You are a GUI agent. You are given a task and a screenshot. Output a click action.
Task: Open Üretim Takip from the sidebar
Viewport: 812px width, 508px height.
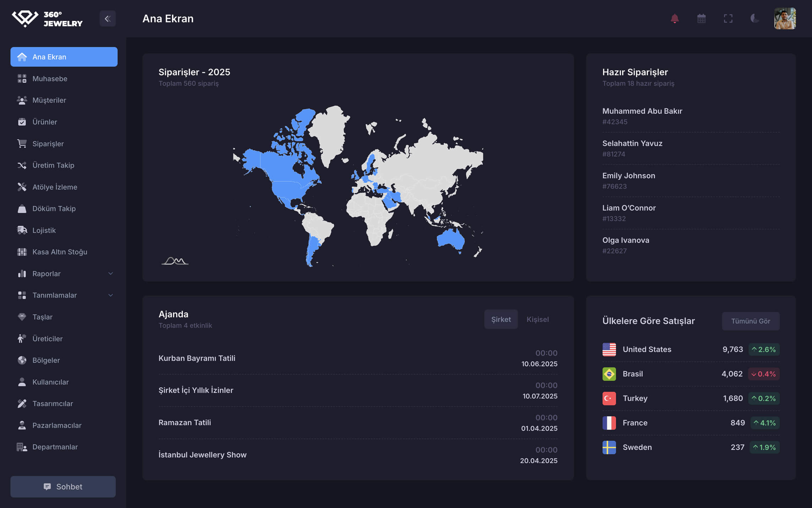53,165
